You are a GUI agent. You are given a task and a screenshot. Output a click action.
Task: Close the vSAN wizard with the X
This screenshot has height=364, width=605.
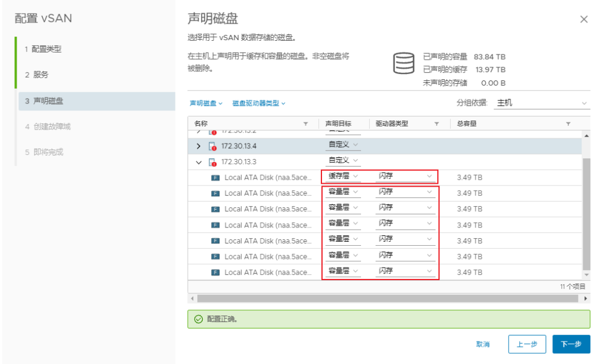(584, 19)
